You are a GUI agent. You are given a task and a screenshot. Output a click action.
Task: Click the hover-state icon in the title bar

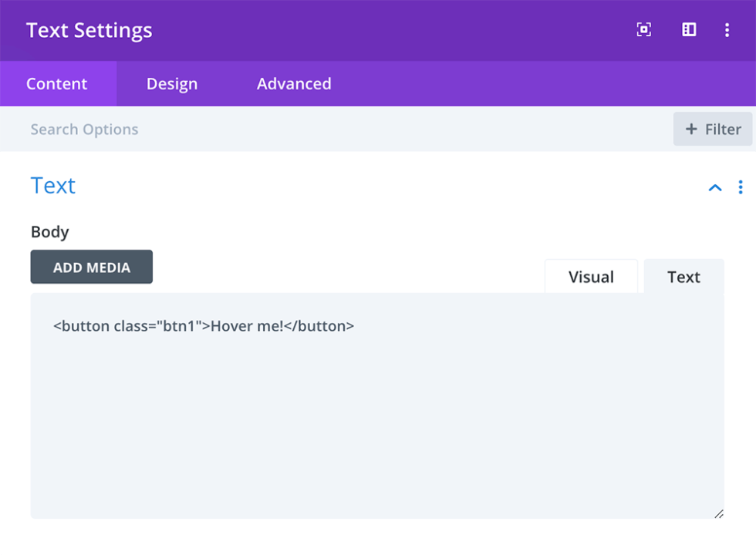[x=644, y=29]
